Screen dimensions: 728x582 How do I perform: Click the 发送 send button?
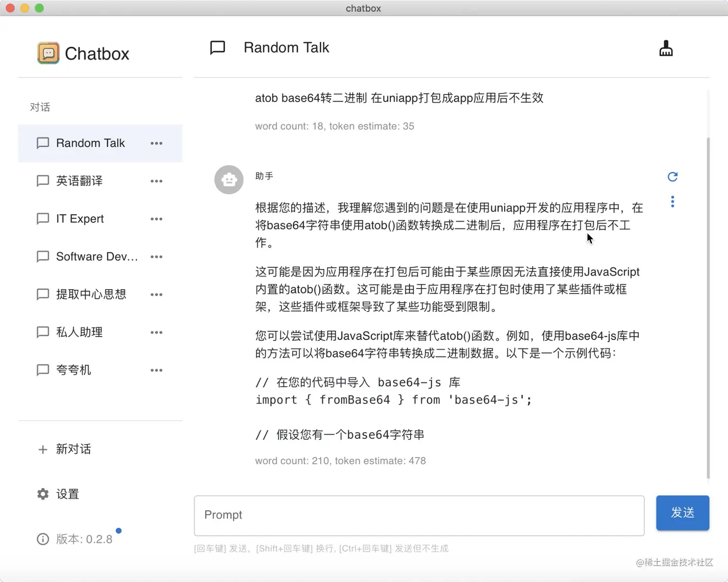[x=682, y=513]
